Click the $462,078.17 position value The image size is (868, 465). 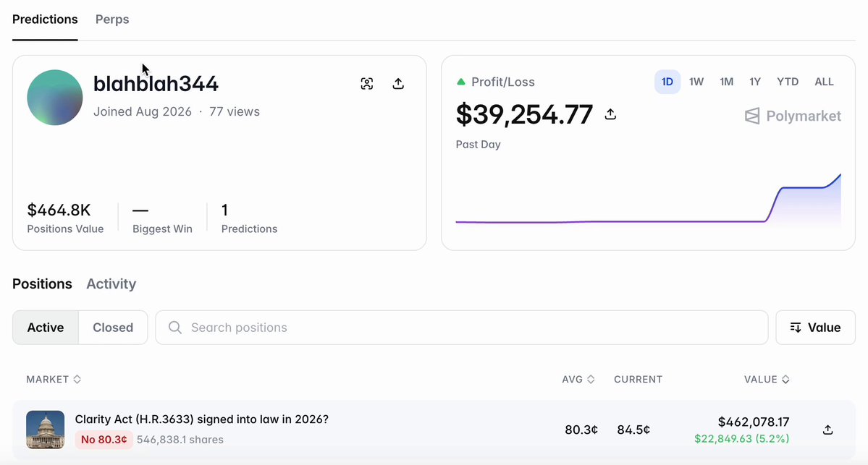click(x=754, y=422)
